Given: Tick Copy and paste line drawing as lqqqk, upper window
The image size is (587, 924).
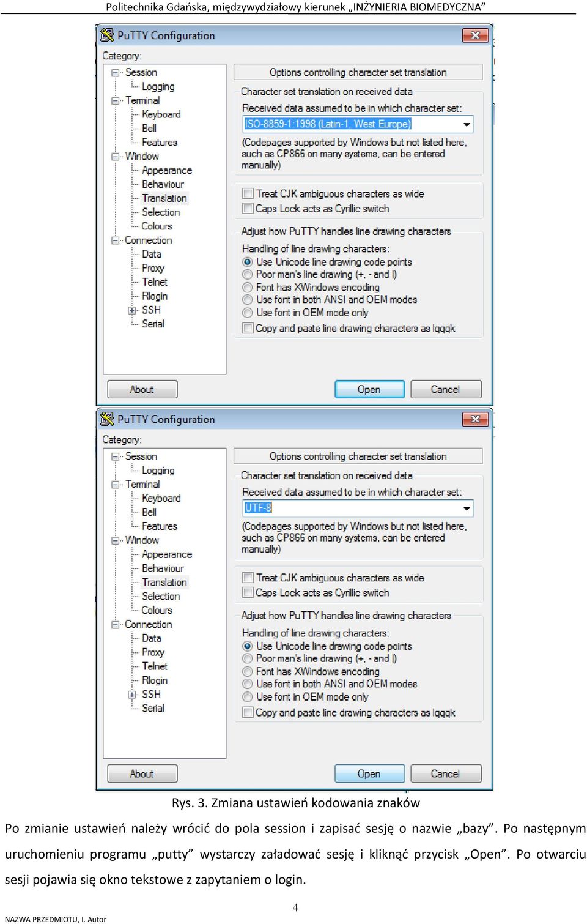Looking at the screenshot, I should coord(248,328).
